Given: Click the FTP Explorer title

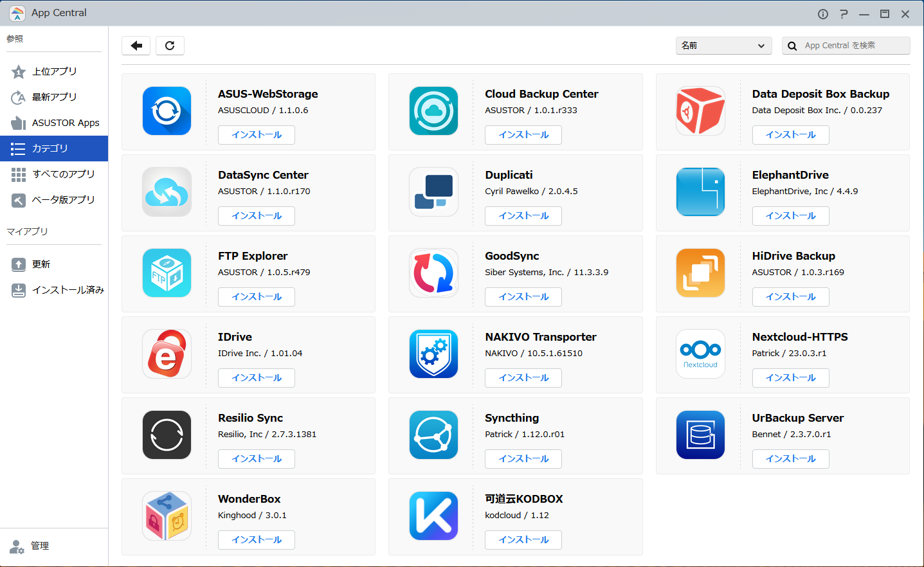Looking at the screenshot, I should 253,256.
